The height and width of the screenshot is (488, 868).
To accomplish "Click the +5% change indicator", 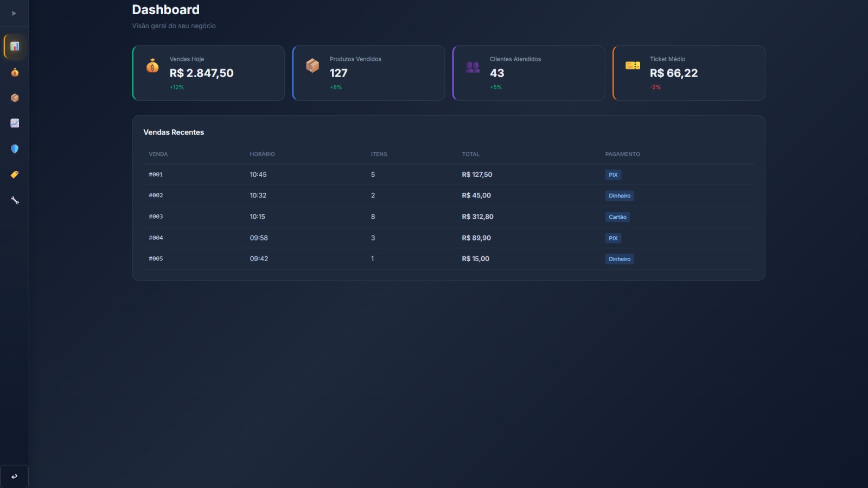I will (496, 87).
